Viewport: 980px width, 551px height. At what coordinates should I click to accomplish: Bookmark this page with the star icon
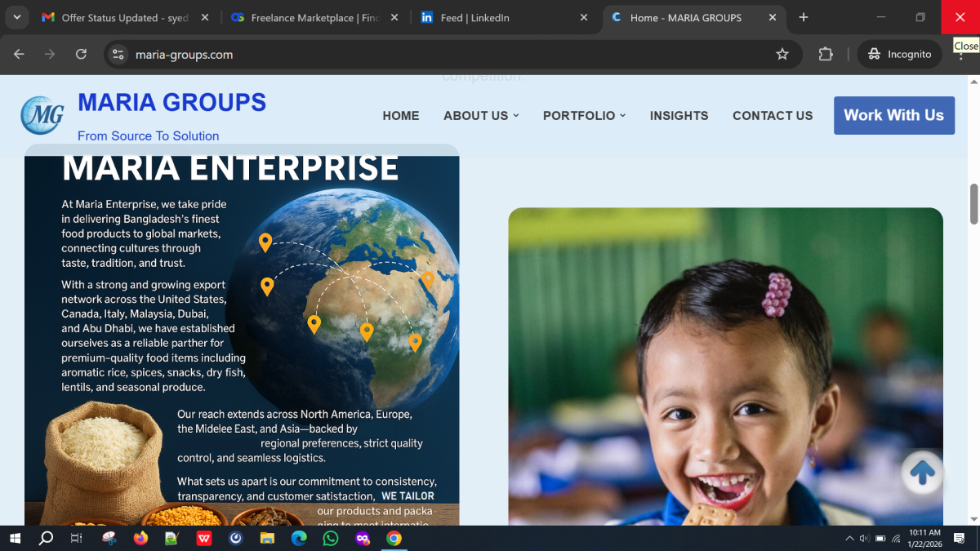pos(782,54)
